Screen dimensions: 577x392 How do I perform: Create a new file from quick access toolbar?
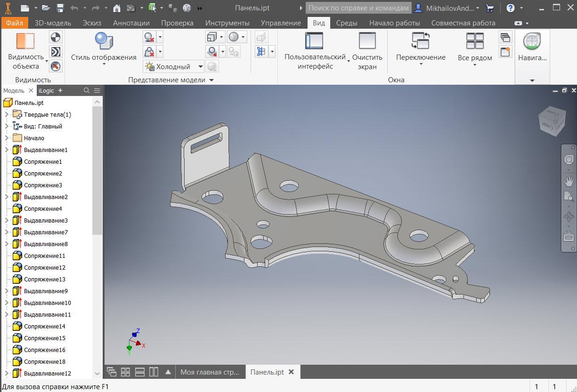pyautogui.click(x=25, y=8)
